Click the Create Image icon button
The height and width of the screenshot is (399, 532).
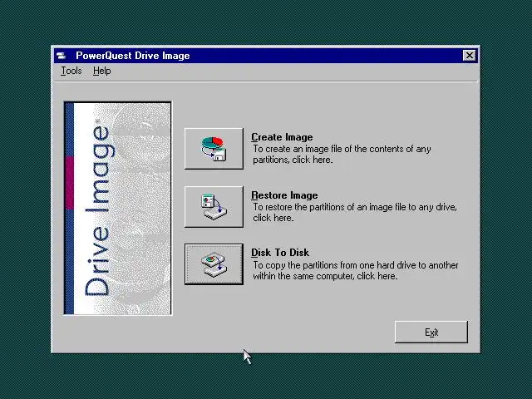pyautogui.click(x=214, y=149)
